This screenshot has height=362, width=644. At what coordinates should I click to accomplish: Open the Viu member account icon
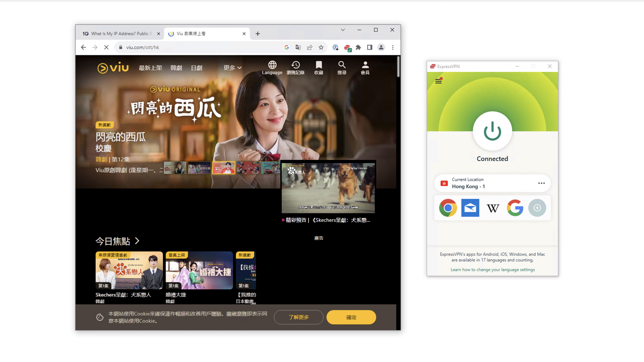(x=365, y=65)
